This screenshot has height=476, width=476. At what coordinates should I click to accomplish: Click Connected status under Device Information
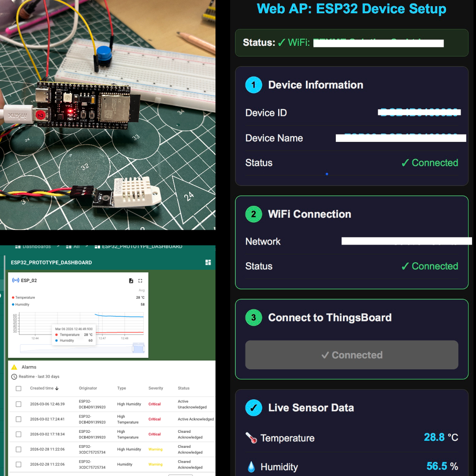tap(430, 163)
